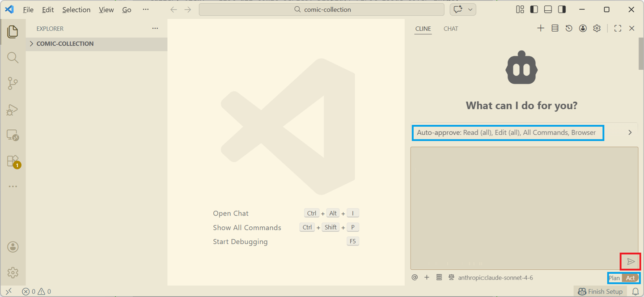The image size is (644, 297).
Task: Switch Cline to Plan mode
Action: pos(614,278)
